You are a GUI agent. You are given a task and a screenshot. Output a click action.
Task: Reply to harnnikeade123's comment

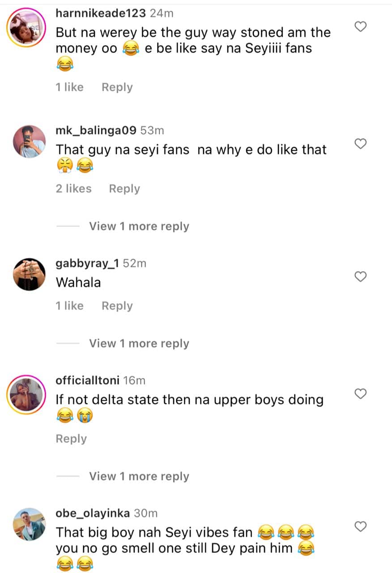[117, 87]
